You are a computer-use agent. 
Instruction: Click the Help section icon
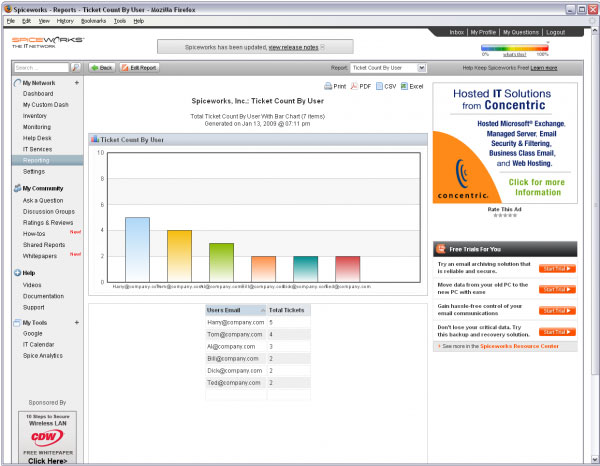tap(17, 273)
